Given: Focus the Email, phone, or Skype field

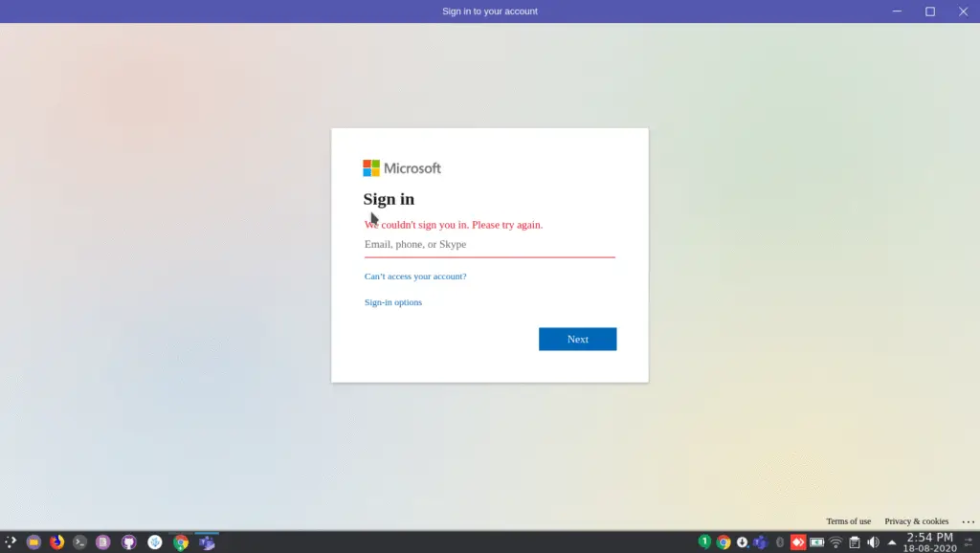Looking at the screenshot, I should [x=489, y=245].
